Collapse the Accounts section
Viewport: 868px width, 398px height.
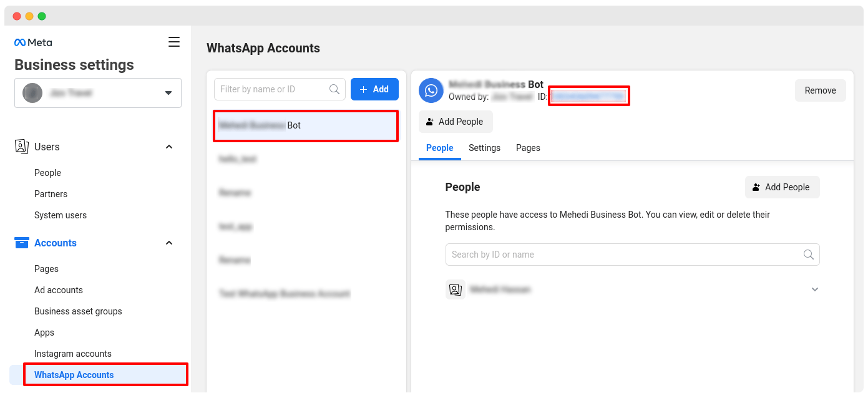(168, 243)
